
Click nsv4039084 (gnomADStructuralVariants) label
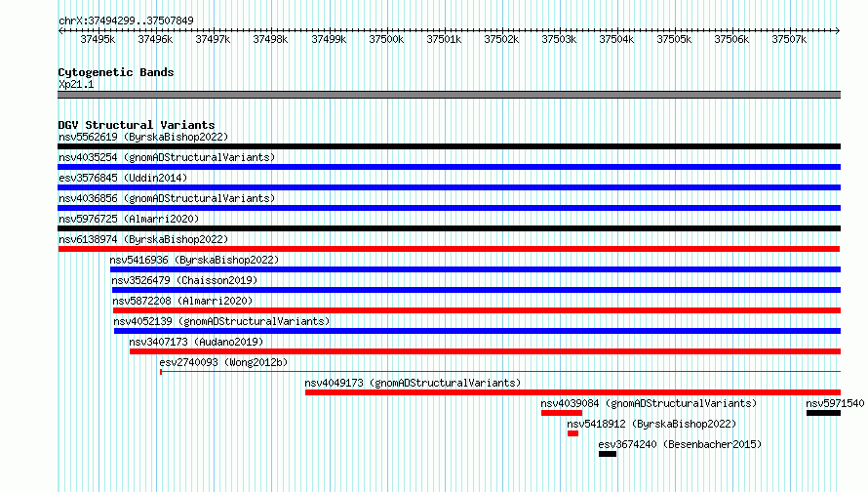coord(649,403)
